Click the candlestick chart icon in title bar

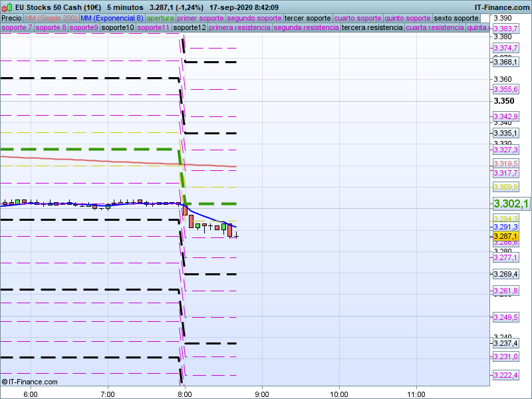pos(7,7)
